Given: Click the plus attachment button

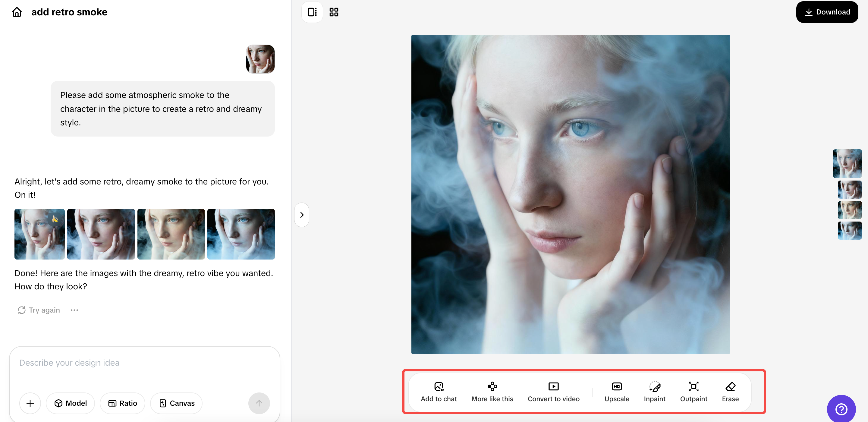Looking at the screenshot, I should click(30, 403).
